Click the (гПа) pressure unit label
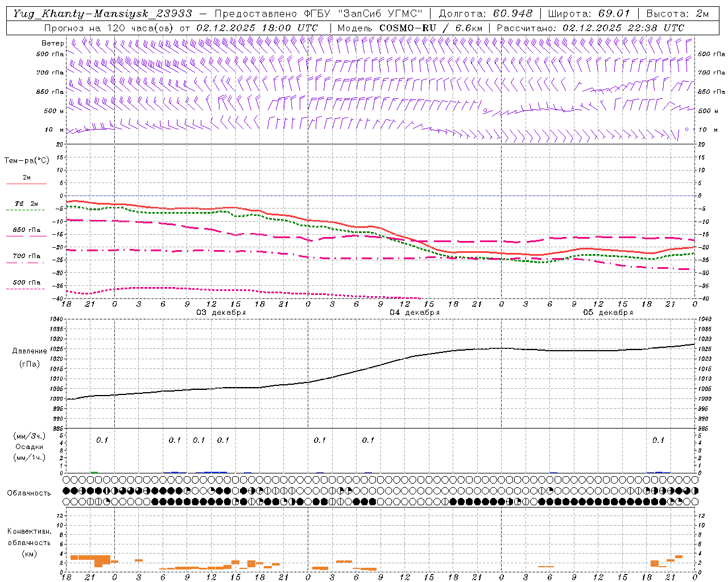 click(30, 364)
